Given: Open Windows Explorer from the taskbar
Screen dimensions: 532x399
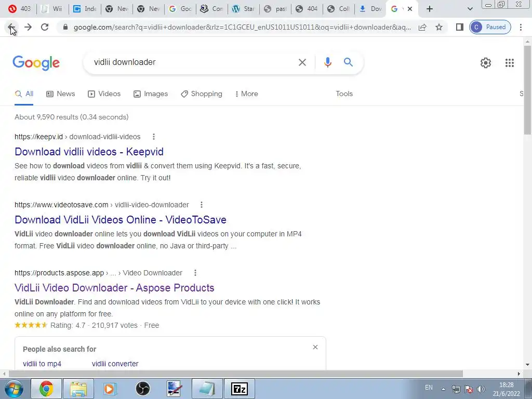Looking at the screenshot, I should click(78, 389).
